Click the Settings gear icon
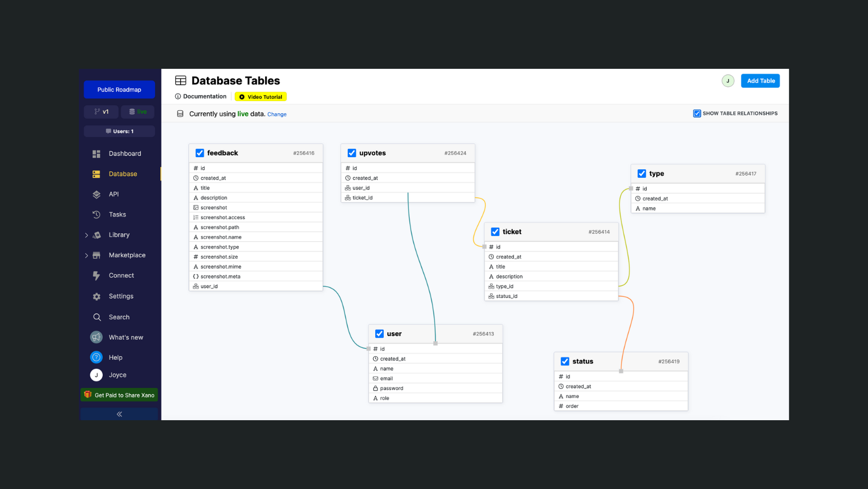 coord(96,296)
